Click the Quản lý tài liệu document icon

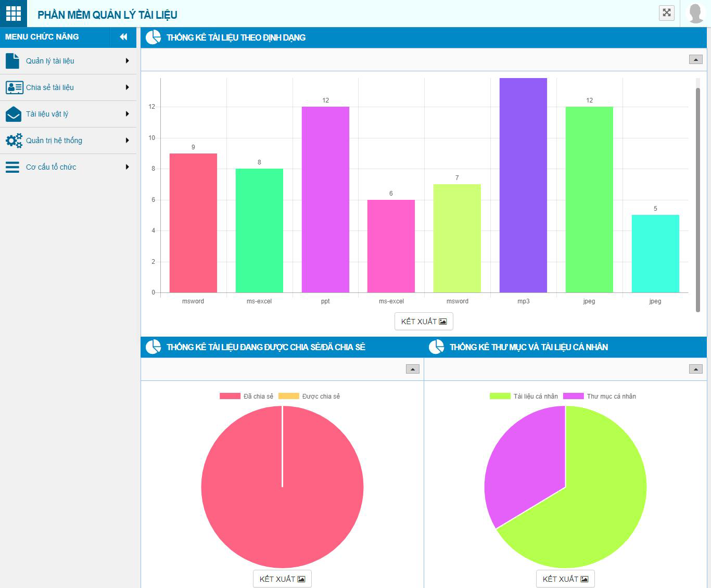click(12, 61)
